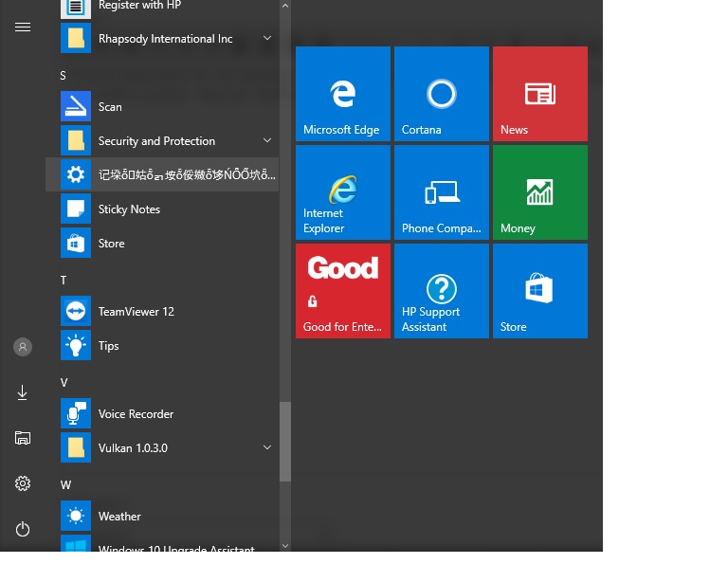Click the Store tile with the shopping bag
Screen dimensions: 728x582
(x=540, y=291)
